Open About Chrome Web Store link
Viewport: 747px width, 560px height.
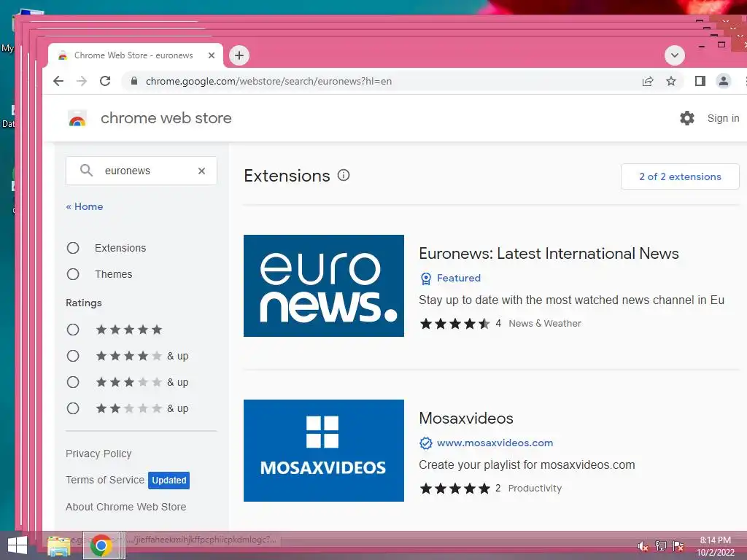click(x=125, y=507)
